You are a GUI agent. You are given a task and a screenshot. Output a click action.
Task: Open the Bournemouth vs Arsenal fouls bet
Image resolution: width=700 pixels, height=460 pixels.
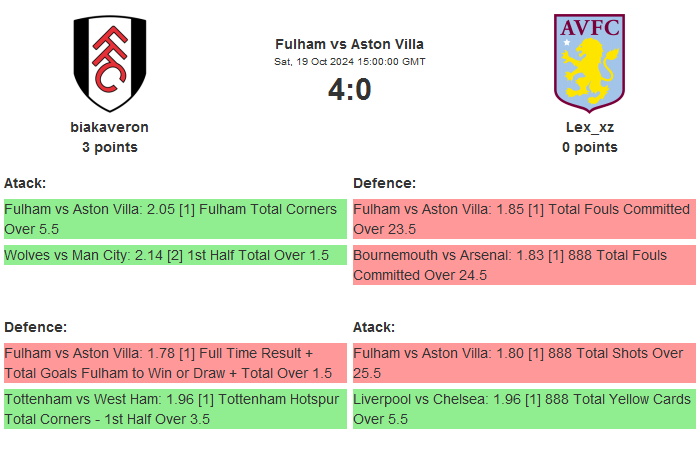coord(524,265)
